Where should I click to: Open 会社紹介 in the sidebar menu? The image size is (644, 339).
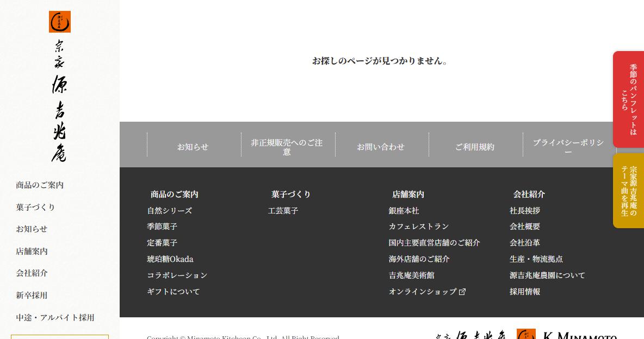click(32, 273)
